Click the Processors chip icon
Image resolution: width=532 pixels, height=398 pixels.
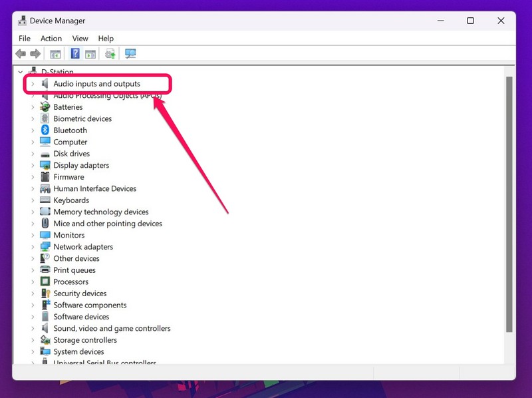[x=45, y=282]
